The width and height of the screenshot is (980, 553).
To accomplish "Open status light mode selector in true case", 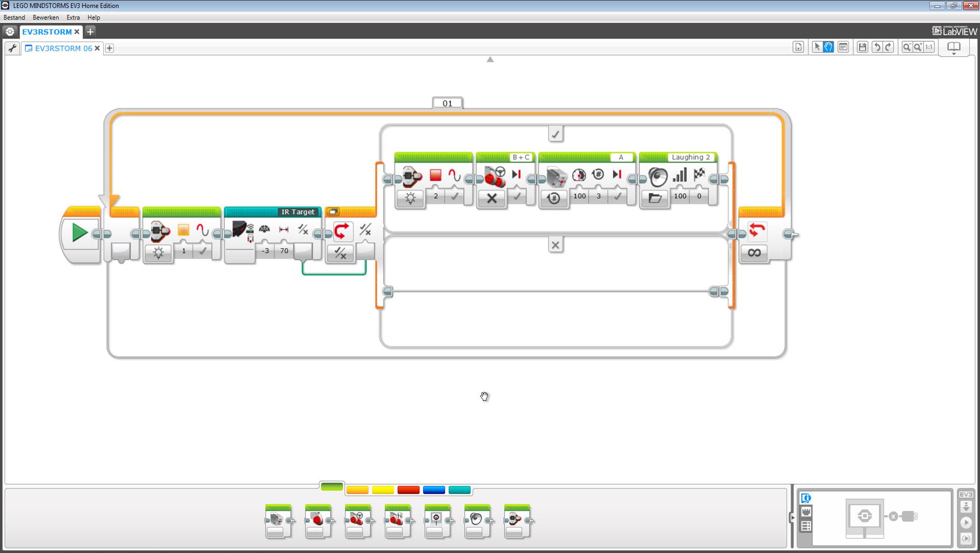I will coord(410,198).
